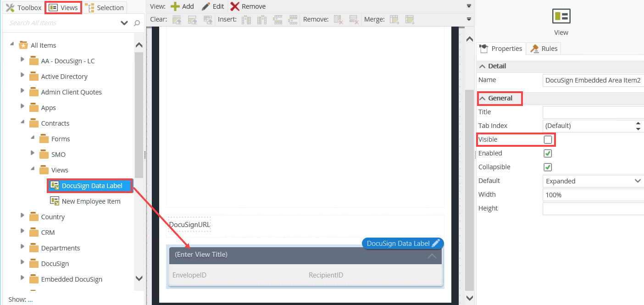Switch to the Toolbox tab
The width and height of the screenshot is (644, 305).
pos(23,7)
